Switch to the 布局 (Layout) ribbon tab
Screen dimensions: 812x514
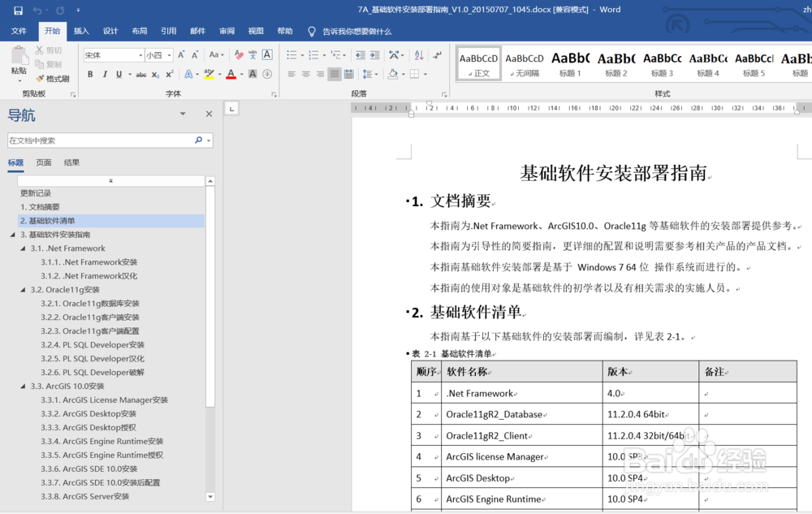point(140,31)
